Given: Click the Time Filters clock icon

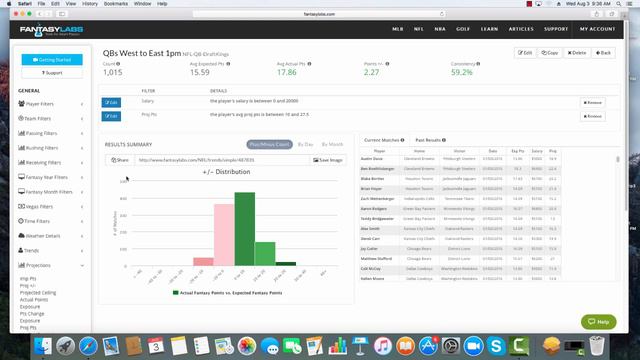Looking at the screenshot, I should pos(21,221).
